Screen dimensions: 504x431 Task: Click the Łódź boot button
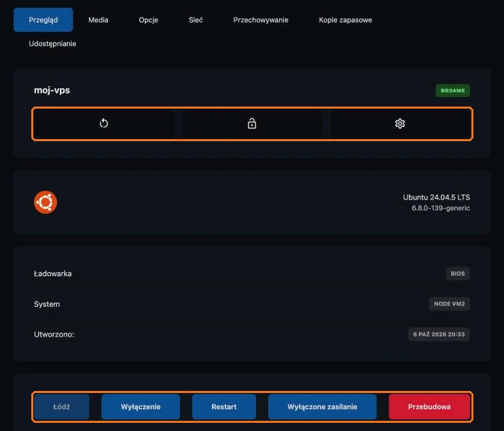coord(61,407)
